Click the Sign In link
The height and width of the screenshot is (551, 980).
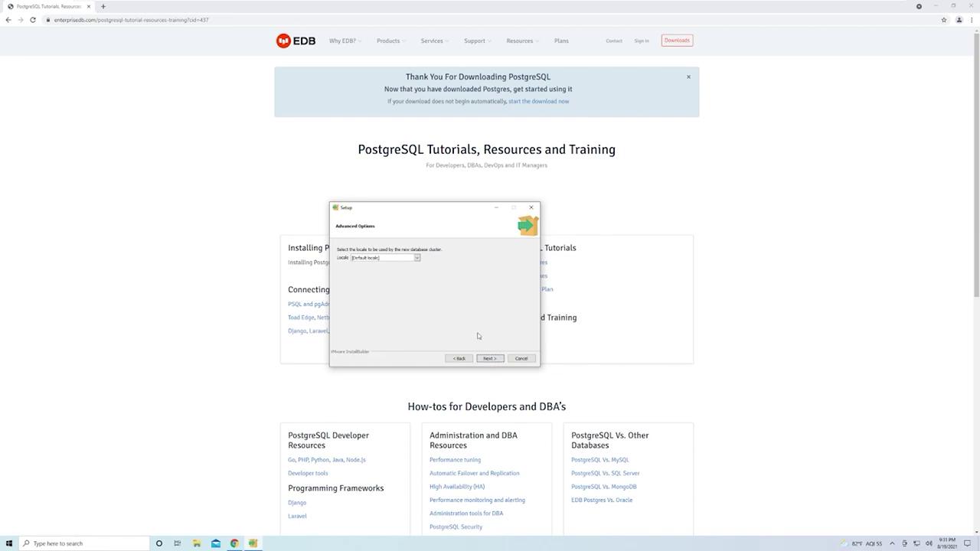[x=642, y=41]
